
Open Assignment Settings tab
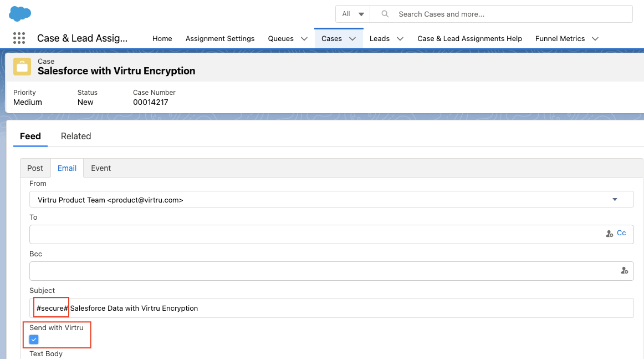pyautogui.click(x=219, y=39)
